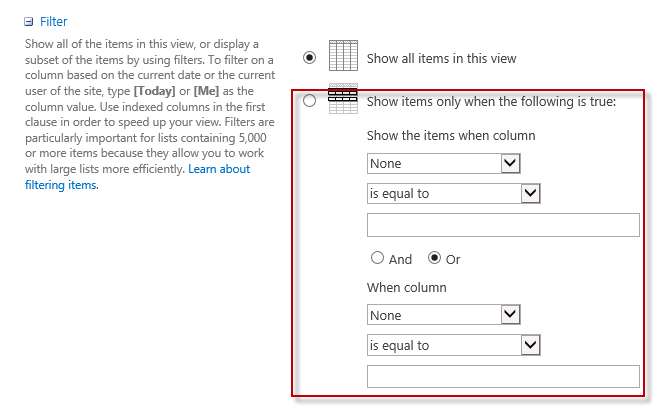This screenshot has width=653, height=406.
Task: Select Show items only when true radio
Action: [309, 101]
